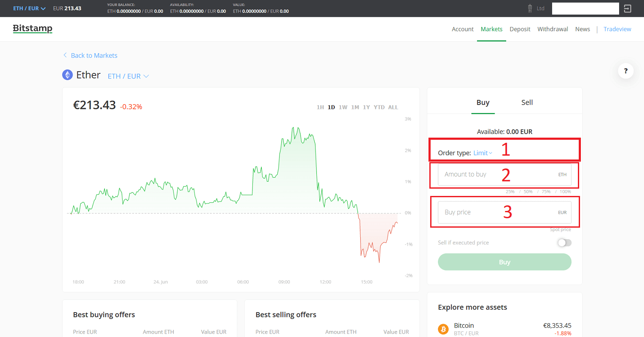Open the Bitcoin BTC / EUR asset
The image size is (644, 337).
504,329
